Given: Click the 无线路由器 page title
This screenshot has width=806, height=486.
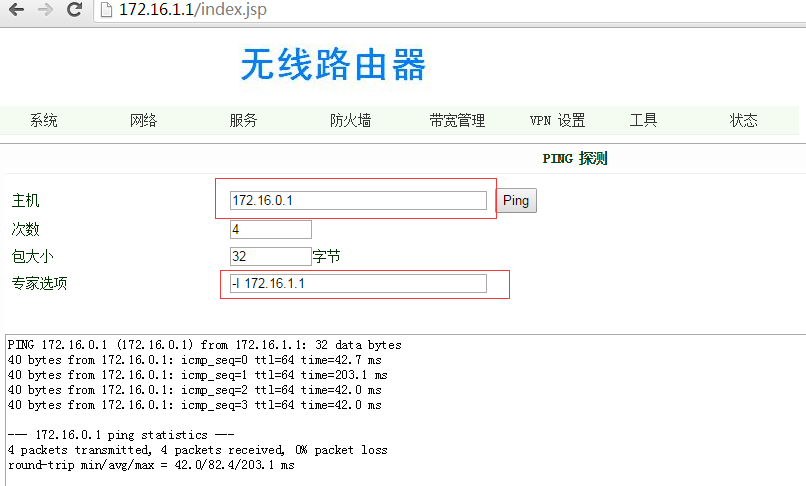Looking at the screenshot, I should coord(333,65).
